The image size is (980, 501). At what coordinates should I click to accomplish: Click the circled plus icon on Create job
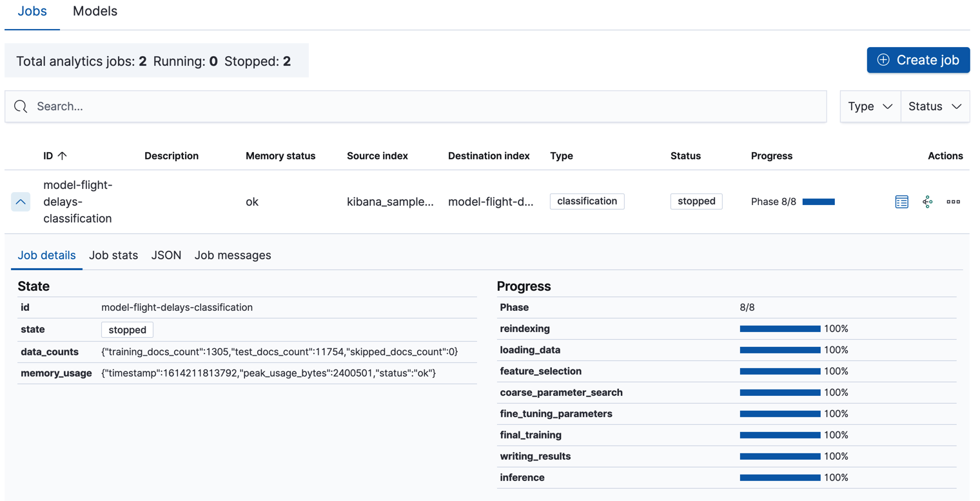click(883, 60)
